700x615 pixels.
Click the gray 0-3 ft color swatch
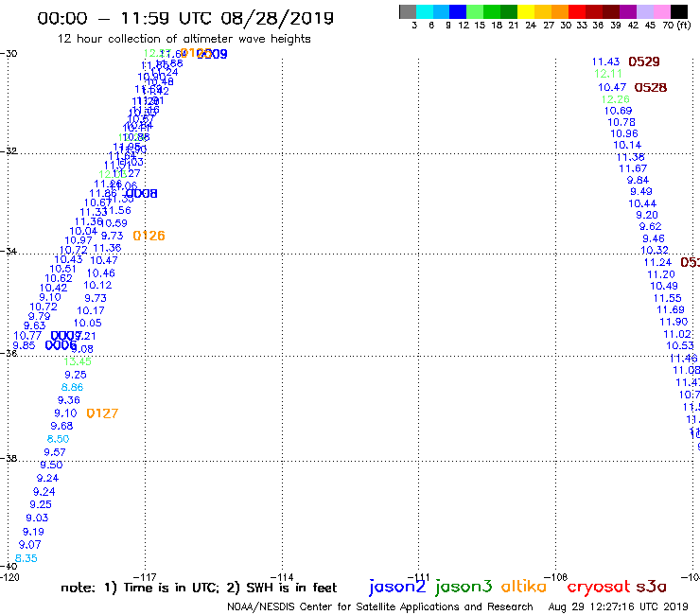coord(408,11)
